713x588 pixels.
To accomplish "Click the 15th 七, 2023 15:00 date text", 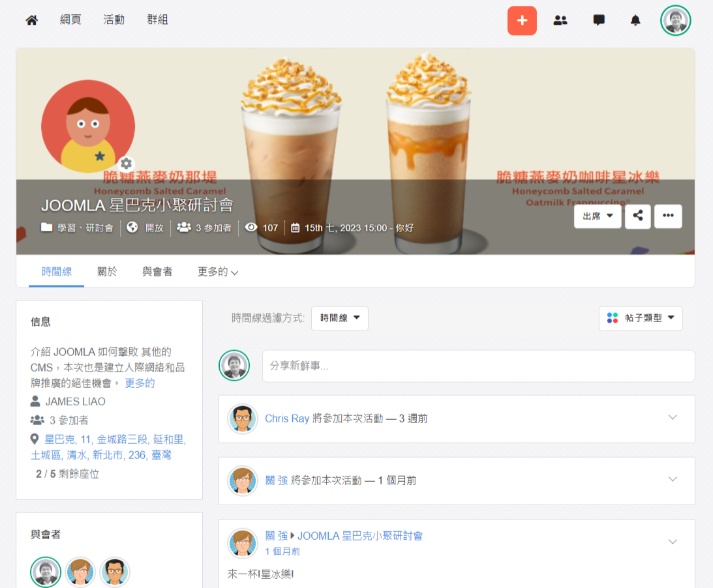I will 346,228.
